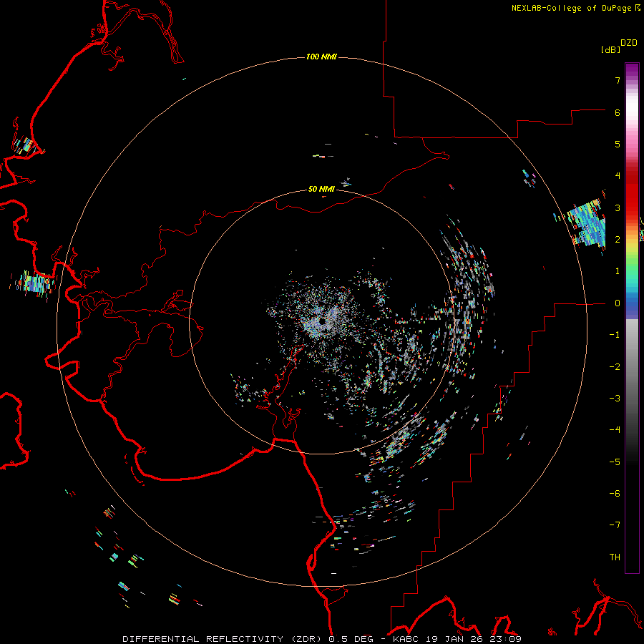This screenshot has width=644, height=644.
Task: Click the 4 value on color scale
Action: point(618,176)
